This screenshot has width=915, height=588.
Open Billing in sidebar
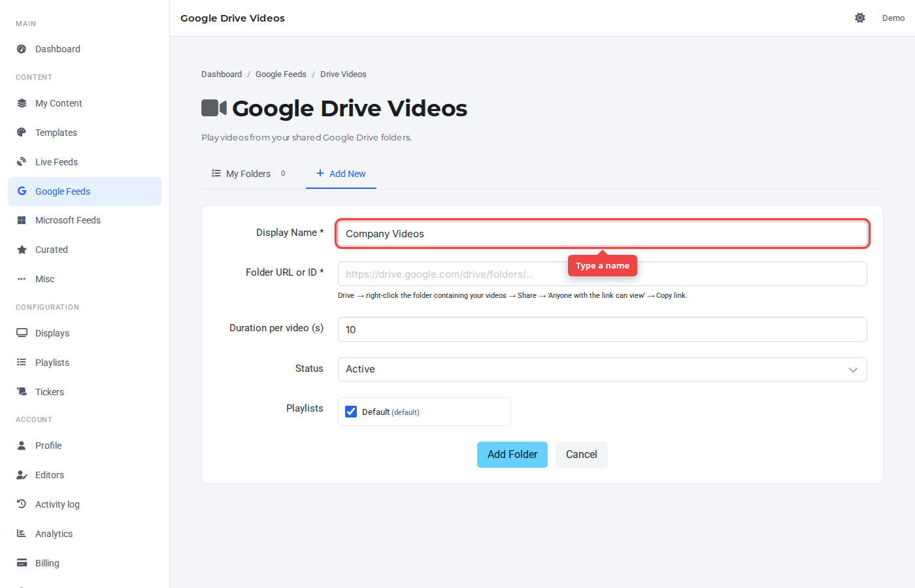(x=85, y=563)
